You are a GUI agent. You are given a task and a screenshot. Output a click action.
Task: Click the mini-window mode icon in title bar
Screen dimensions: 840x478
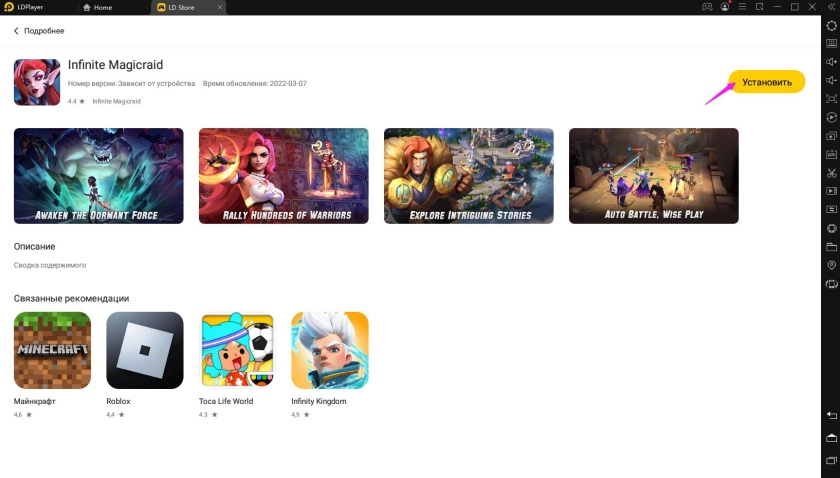[760, 7]
